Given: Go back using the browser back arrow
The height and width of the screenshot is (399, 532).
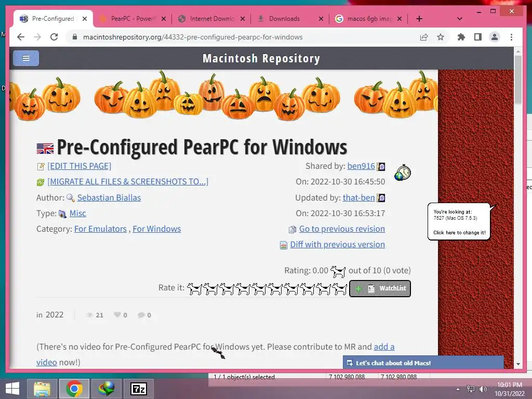Looking at the screenshot, I should pos(21,37).
